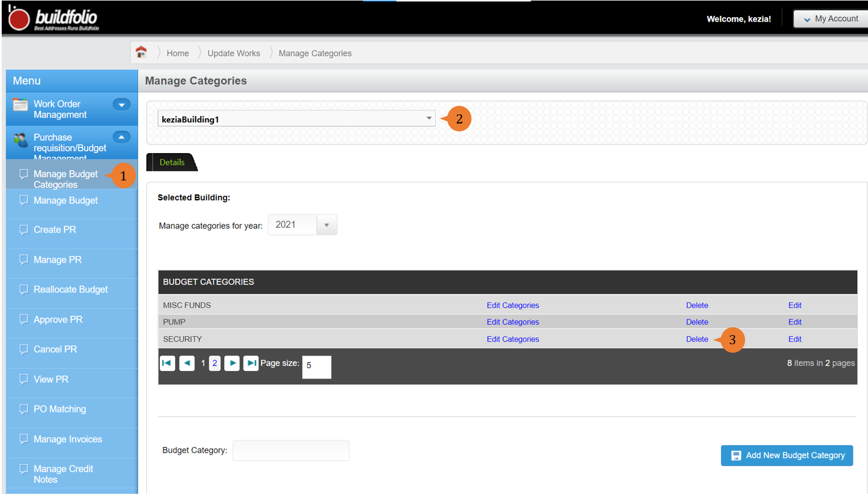This screenshot has width=868, height=495.
Task: Click the home icon in breadcrumb
Action: 141,52
